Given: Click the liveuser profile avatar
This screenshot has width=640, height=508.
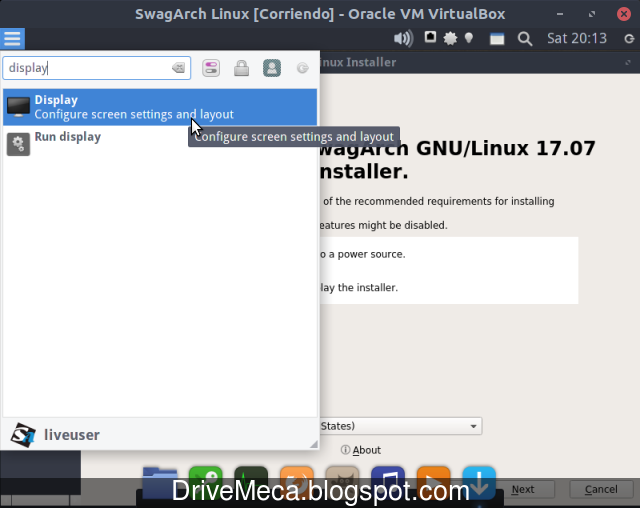Looking at the screenshot, I should (x=23, y=435).
